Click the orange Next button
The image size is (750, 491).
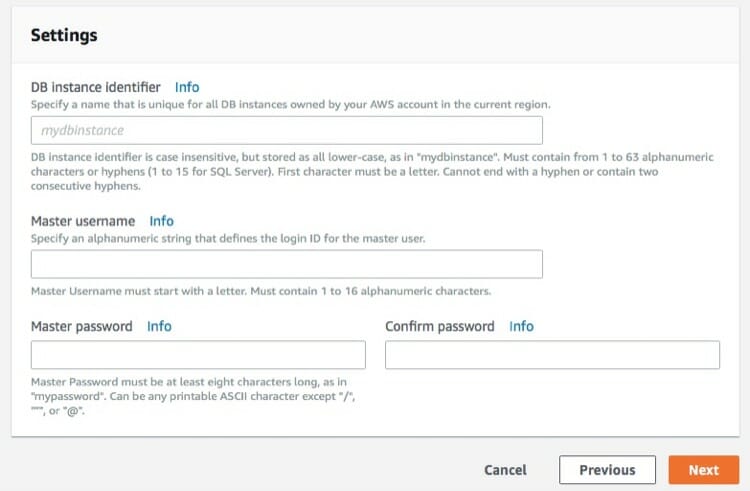tap(703, 470)
